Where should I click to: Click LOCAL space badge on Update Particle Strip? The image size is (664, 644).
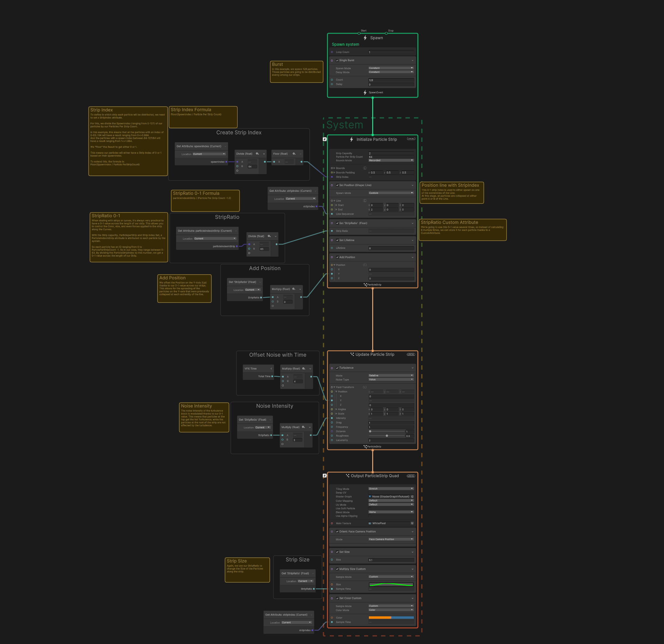[x=411, y=354]
